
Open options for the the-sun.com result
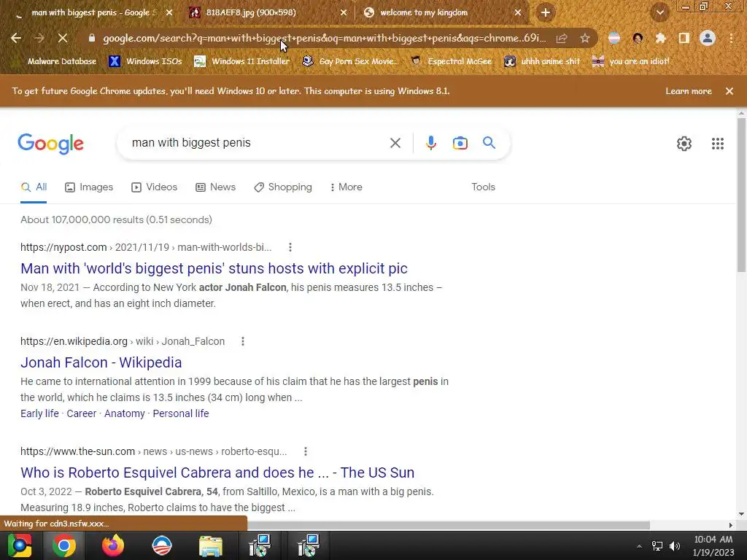point(306,451)
